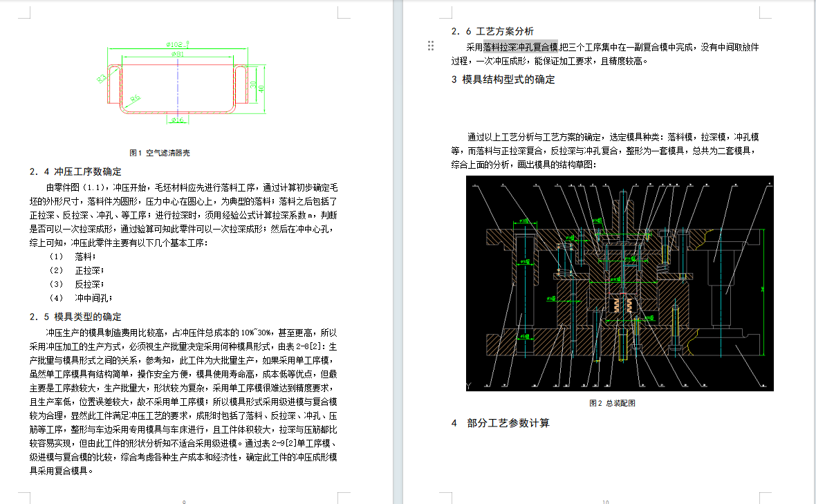Click heading '3 模具结构型式的确定'
Image resolution: width=816 pixels, height=504 pixels.
coord(503,80)
